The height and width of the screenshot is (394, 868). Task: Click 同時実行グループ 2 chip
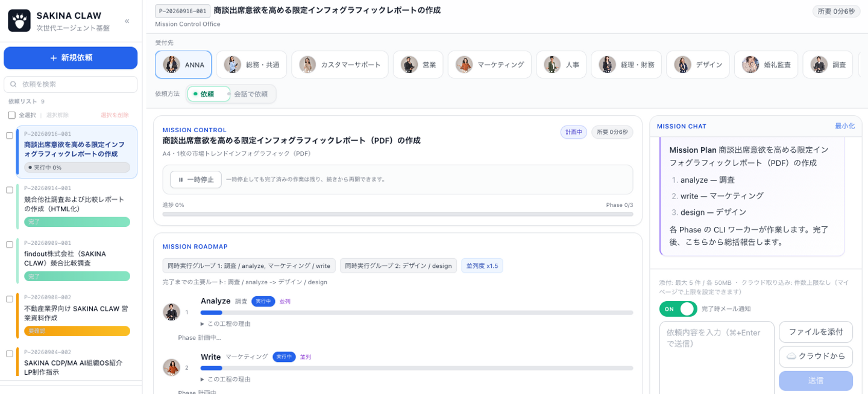(x=398, y=266)
